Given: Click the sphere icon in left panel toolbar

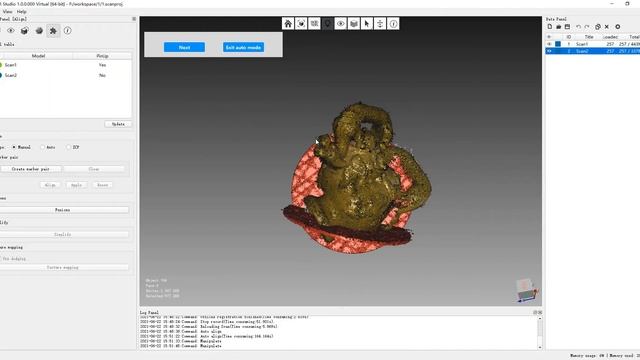Looking at the screenshot, I should pyautogui.click(x=39, y=31).
